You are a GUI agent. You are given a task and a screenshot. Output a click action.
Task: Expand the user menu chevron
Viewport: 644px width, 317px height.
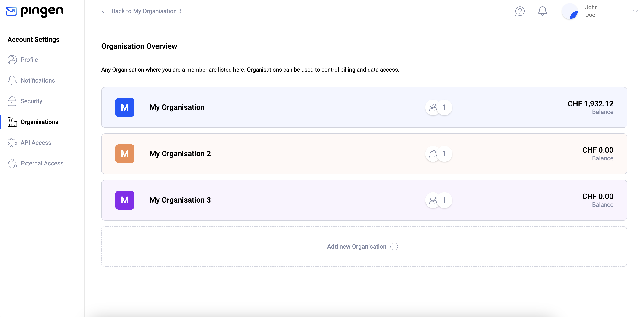[x=635, y=11]
